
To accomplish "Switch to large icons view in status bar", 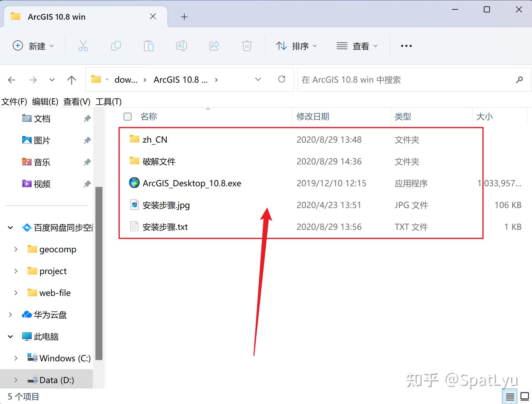I will pos(525,396).
